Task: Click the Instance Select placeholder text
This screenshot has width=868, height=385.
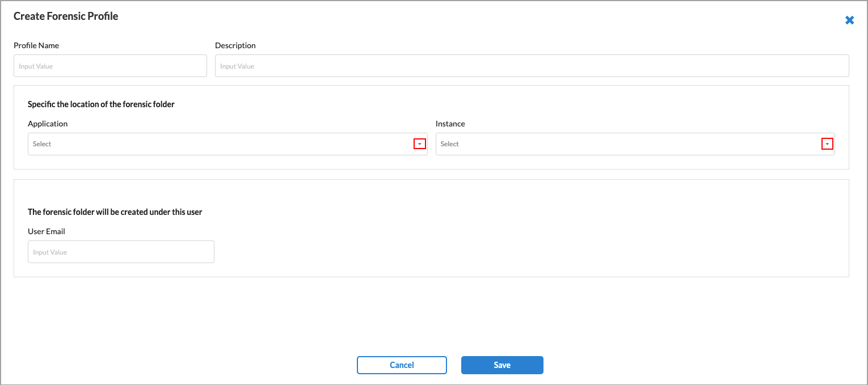Action: 449,144
